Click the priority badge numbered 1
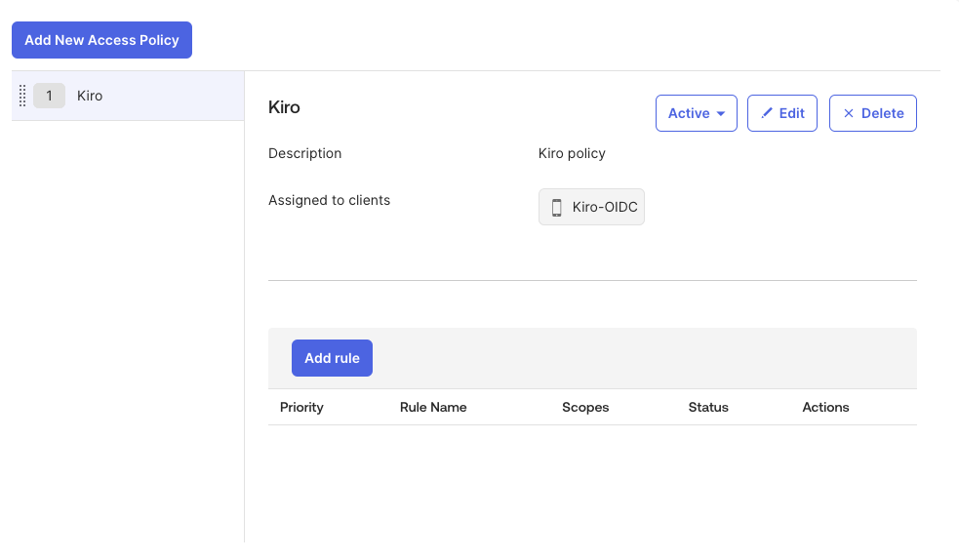Viewport: 959px width, 560px height. [49, 96]
